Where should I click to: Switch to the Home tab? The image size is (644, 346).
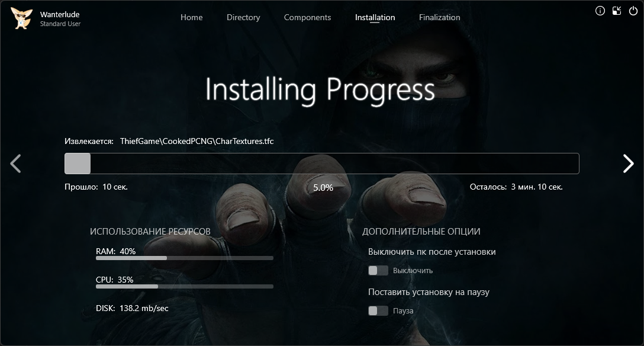click(x=191, y=17)
